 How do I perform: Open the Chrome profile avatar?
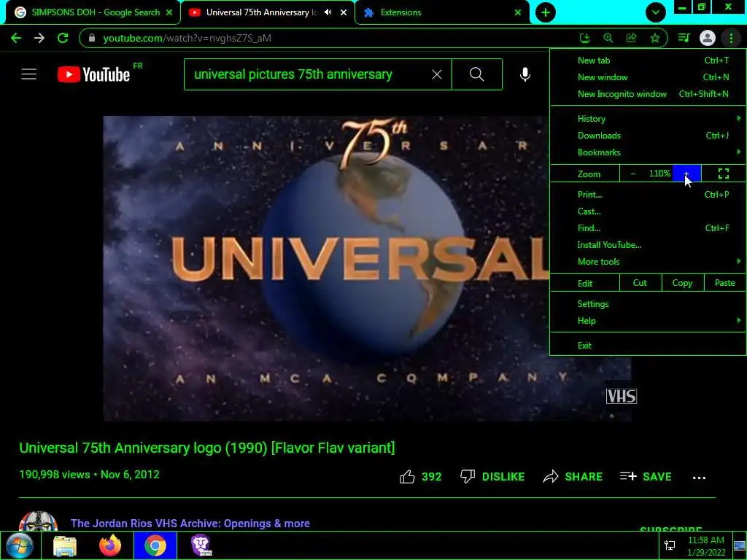click(708, 38)
